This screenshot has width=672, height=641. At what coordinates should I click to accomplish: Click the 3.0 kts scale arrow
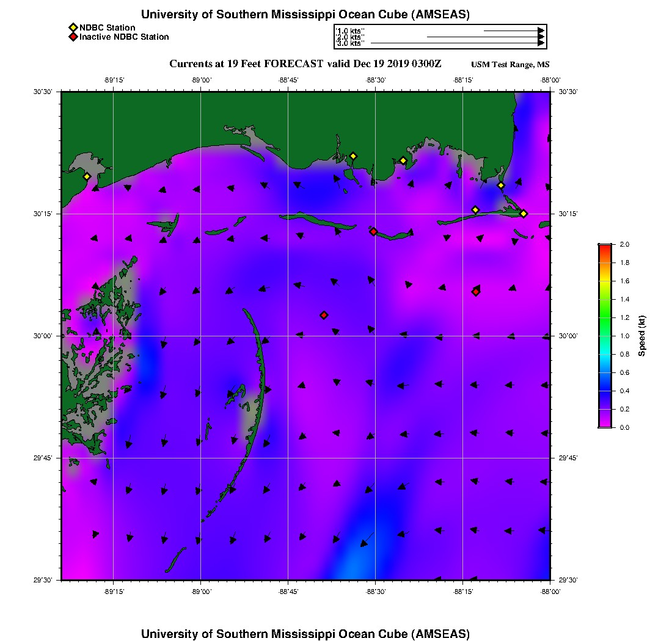[x=457, y=43]
